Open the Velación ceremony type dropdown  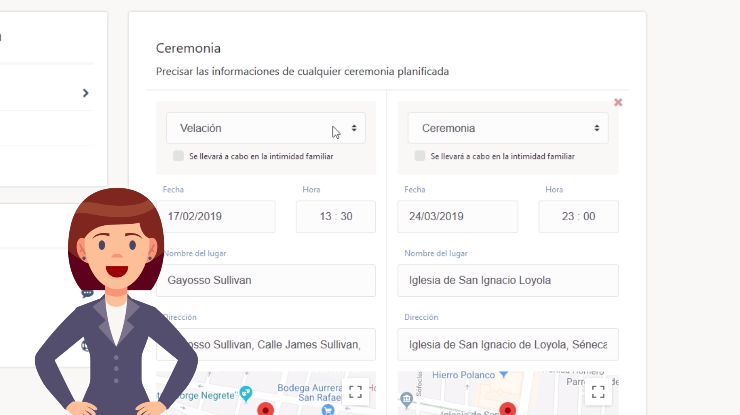[266, 128]
